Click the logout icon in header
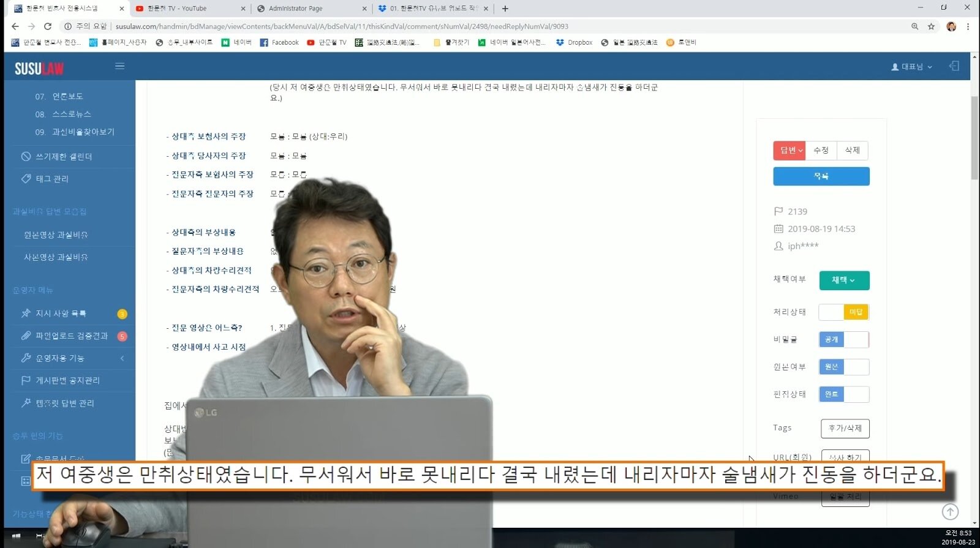 [x=954, y=66]
